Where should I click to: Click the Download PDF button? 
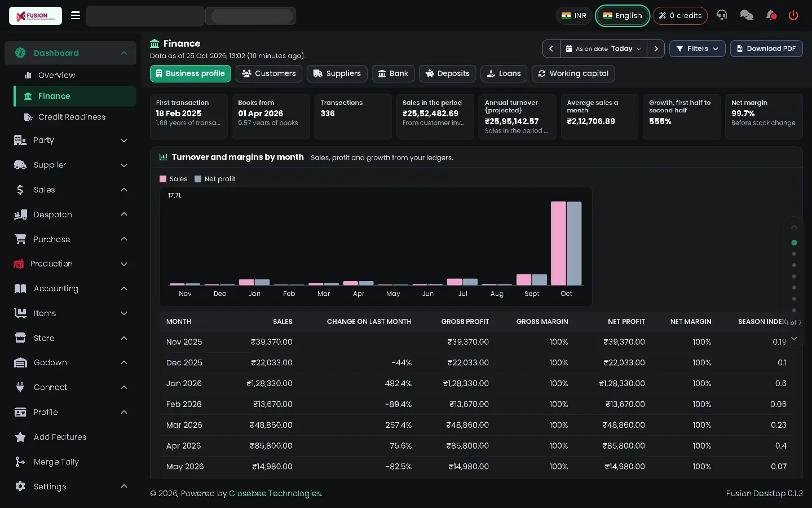coord(766,49)
